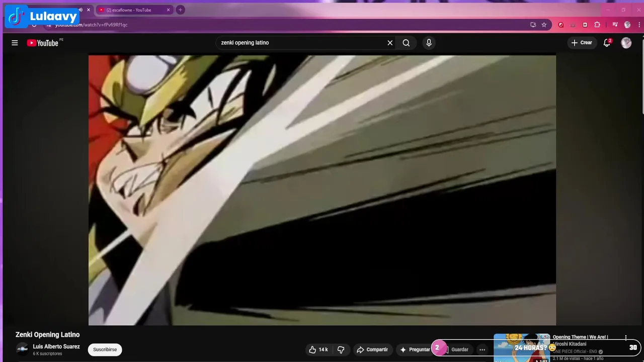644x362 pixels.
Task: Click the install app icon in address bar
Action: coord(533,25)
